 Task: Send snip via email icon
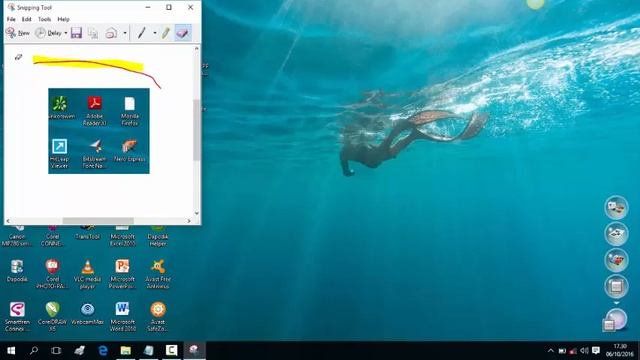coord(111,33)
